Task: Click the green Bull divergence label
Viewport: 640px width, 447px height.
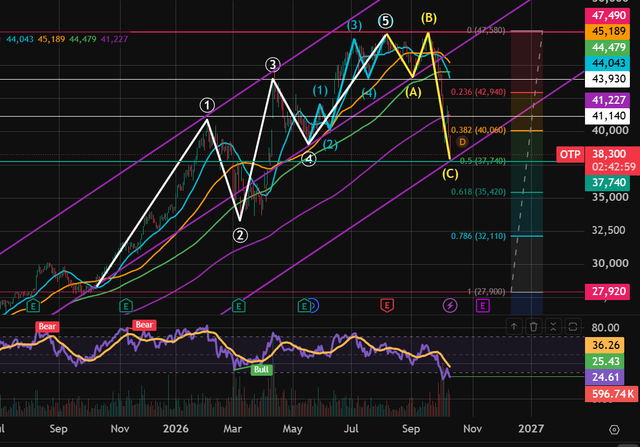Action: (262, 370)
